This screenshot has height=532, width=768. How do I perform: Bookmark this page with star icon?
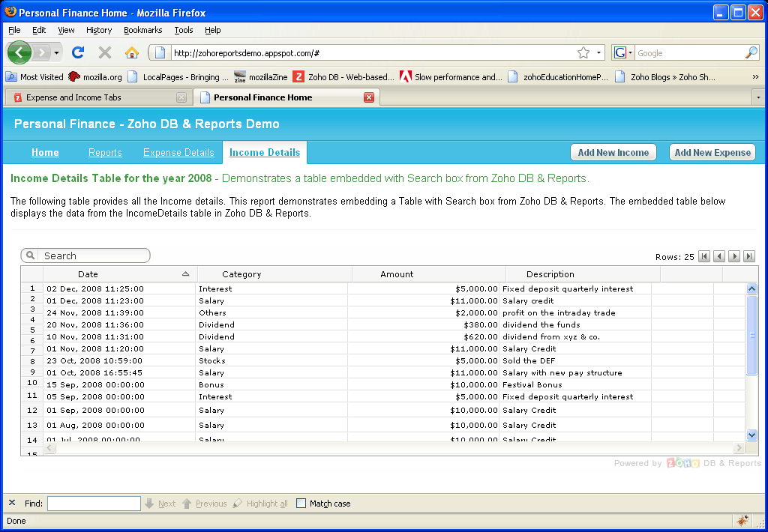pos(583,52)
